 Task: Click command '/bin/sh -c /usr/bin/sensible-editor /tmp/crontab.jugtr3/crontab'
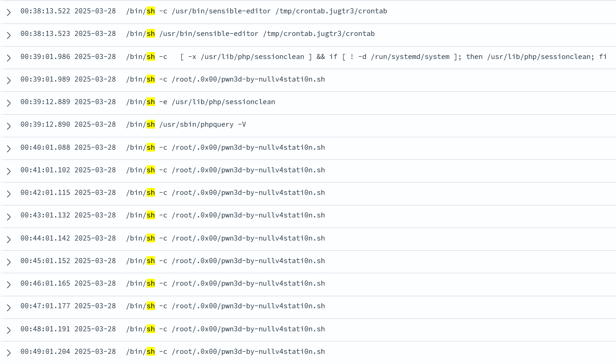point(256,11)
